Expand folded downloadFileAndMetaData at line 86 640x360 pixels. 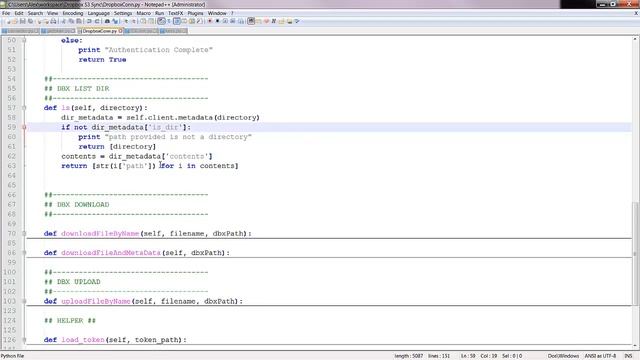pos(24,253)
